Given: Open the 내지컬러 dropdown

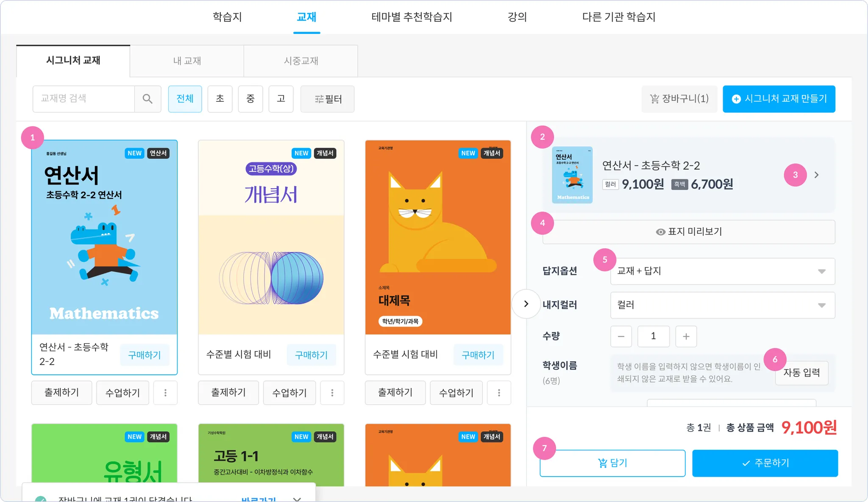Looking at the screenshot, I should tap(723, 305).
